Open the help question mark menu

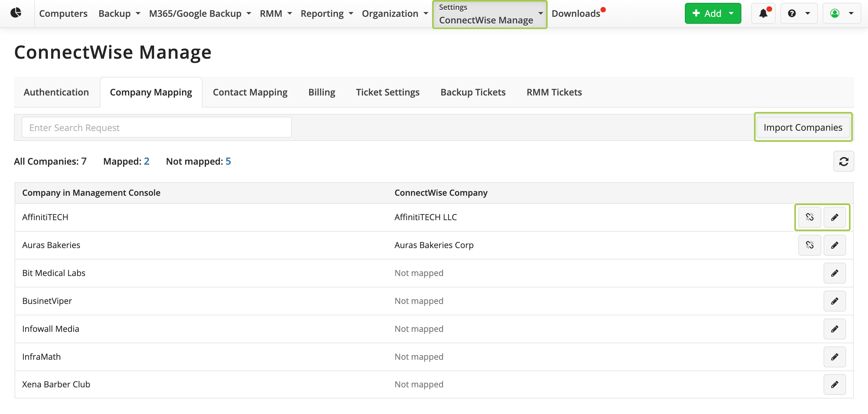(x=798, y=13)
